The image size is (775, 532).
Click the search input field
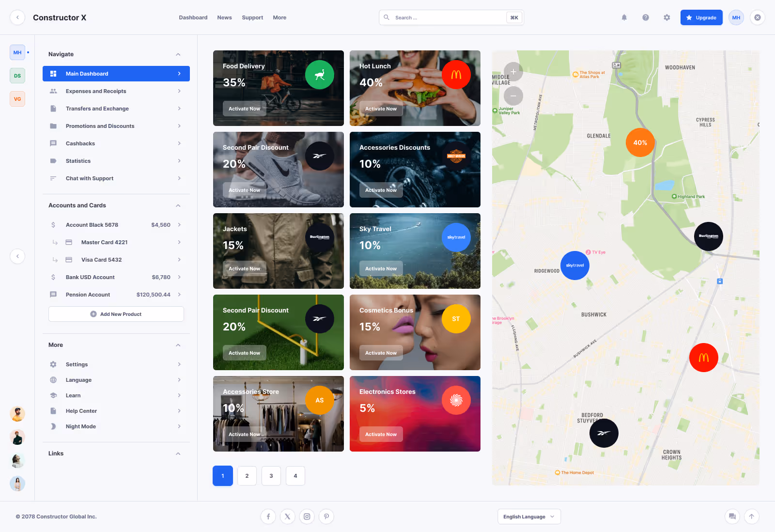tap(451, 17)
